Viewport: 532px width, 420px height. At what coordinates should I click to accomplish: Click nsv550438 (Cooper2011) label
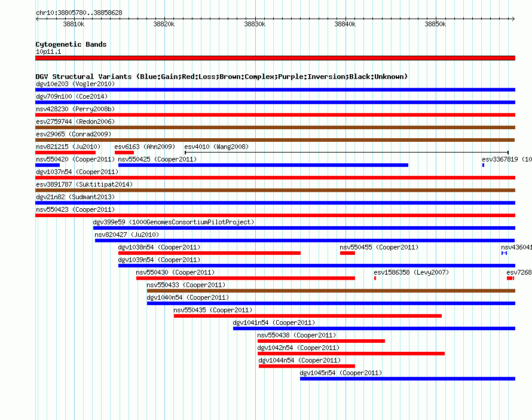pos(296,335)
